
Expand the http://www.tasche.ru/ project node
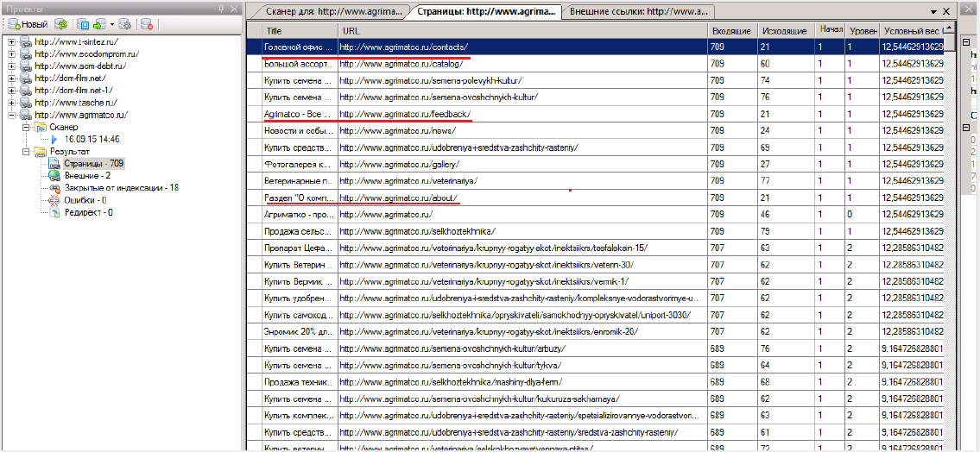click(x=10, y=103)
